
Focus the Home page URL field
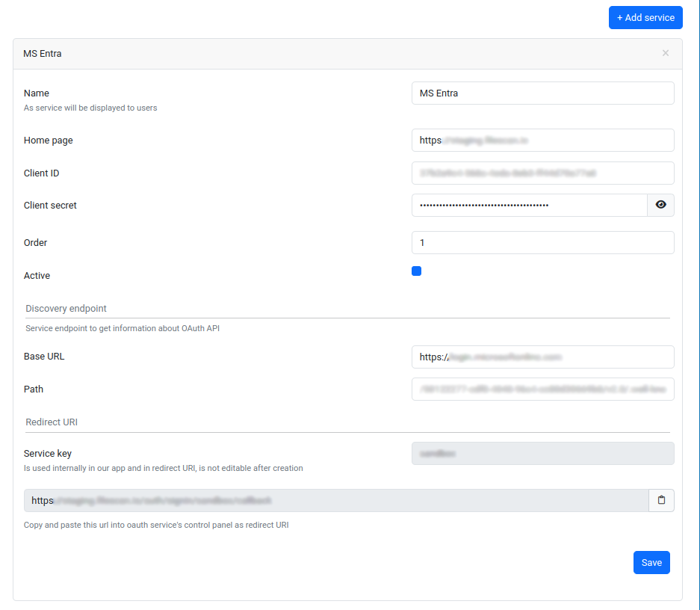point(543,141)
